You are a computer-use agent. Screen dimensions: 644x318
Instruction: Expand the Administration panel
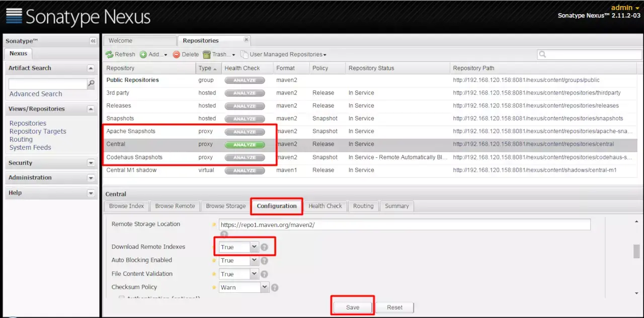click(91, 178)
